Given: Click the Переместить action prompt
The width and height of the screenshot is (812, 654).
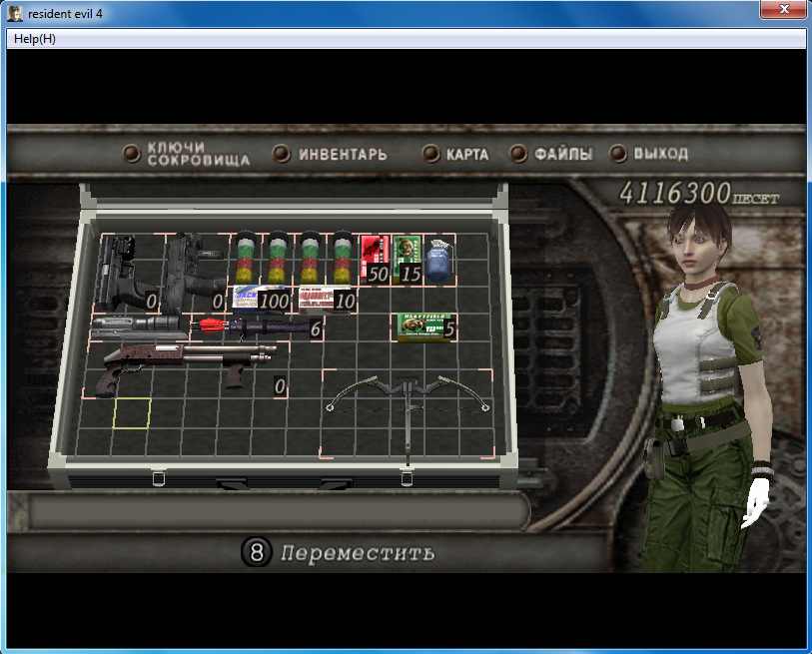Looking at the screenshot, I should [358, 553].
